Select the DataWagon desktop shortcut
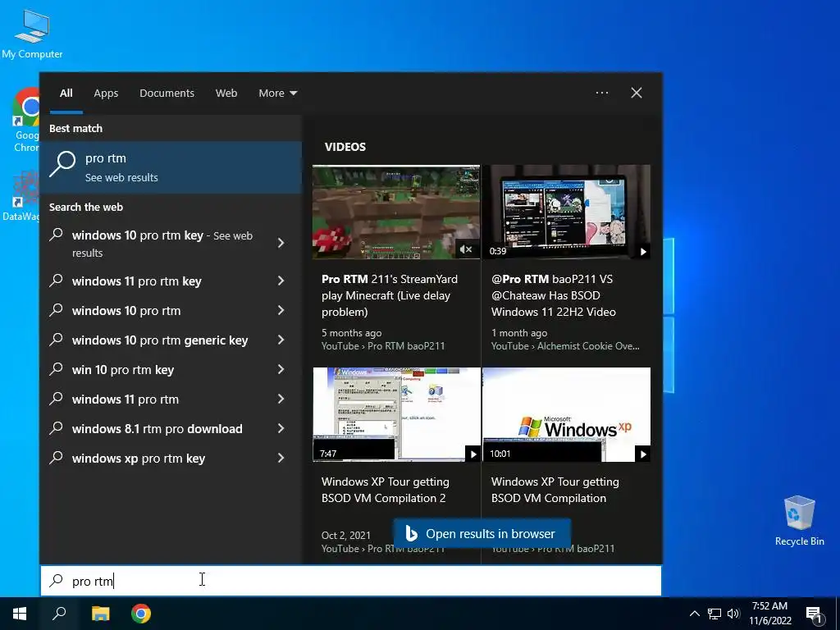 21,195
